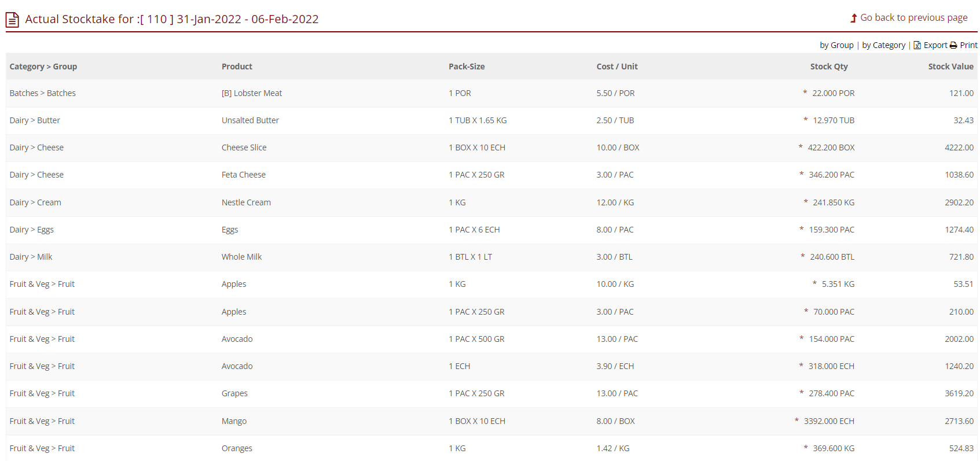
Task: Click the asterisk beside 5.351 KG
Action: (814, 283)
